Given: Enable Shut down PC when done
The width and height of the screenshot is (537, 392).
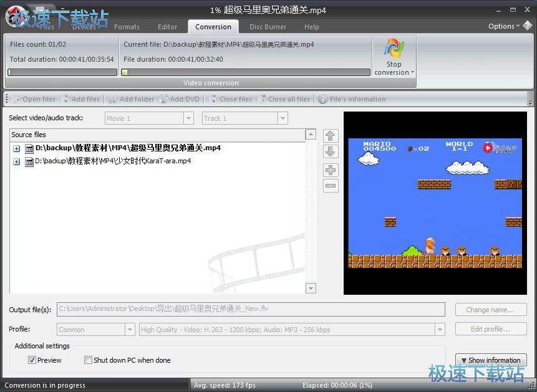Looking at the screenshot, I should (88, 360).
